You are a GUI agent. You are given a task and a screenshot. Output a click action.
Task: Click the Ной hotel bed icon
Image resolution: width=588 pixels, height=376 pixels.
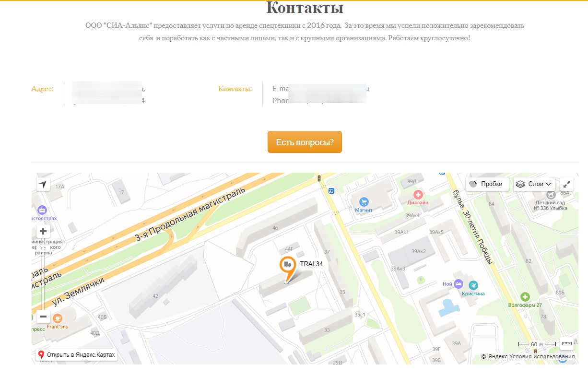tap(459, 284)
